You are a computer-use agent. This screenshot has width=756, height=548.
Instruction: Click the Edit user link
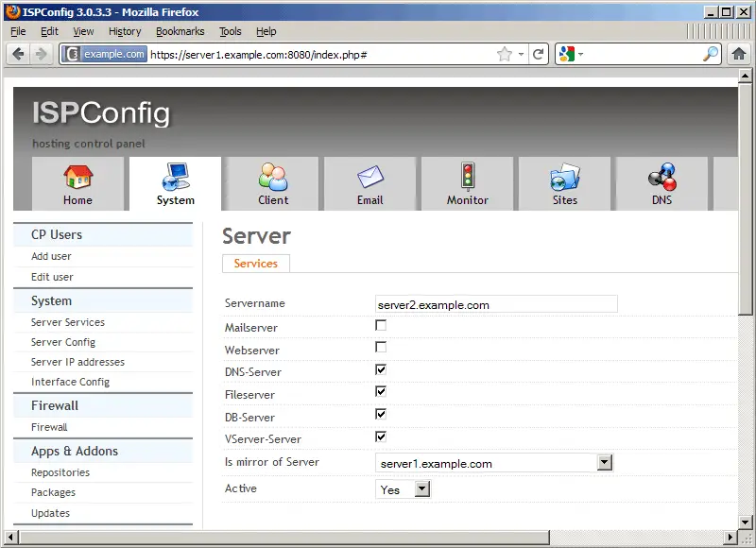coord(52,277)
